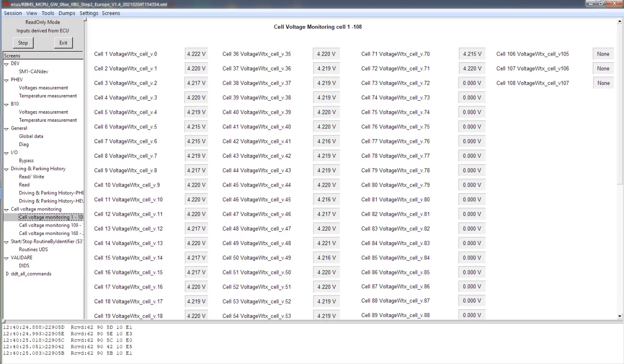Select SM1-CANdev in the tree
This screenshot has height=364, width=624.
click(33, 71)
